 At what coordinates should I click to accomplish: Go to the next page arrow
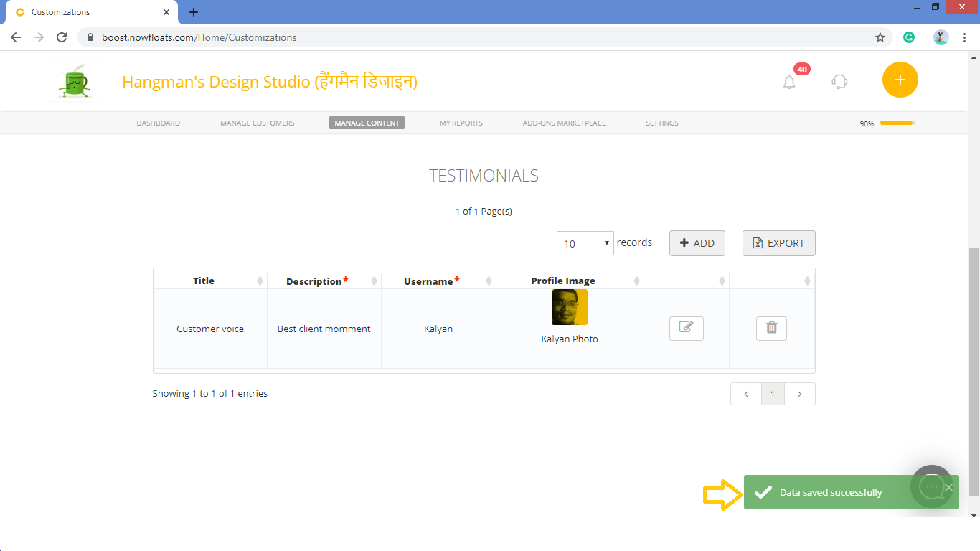[x=800, y=394]
